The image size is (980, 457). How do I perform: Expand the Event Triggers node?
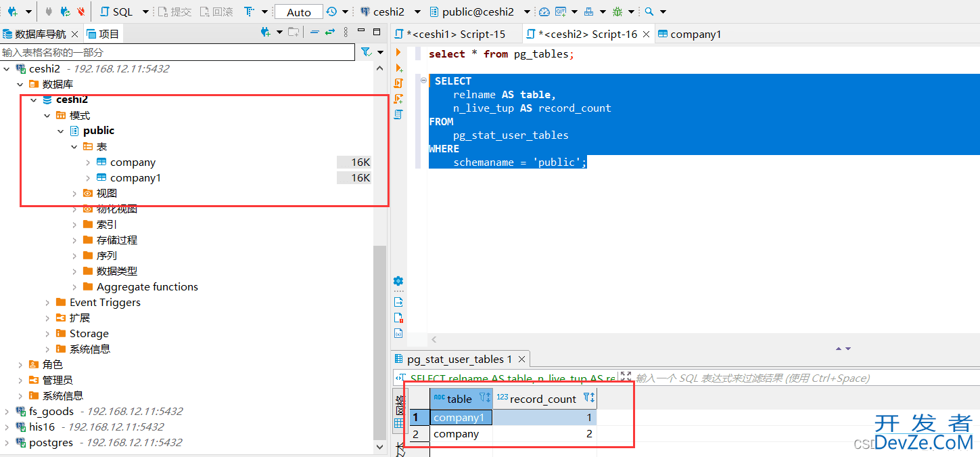[x=47, y=302]
